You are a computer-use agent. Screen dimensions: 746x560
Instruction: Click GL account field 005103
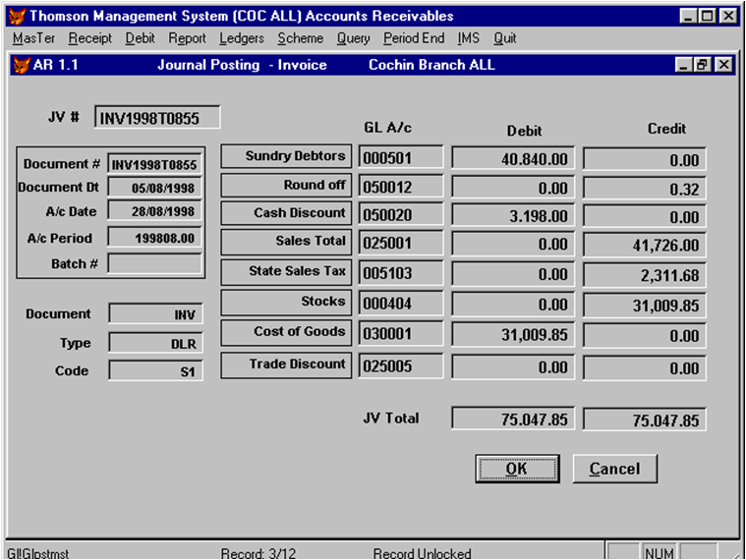(x=401, y=272)
